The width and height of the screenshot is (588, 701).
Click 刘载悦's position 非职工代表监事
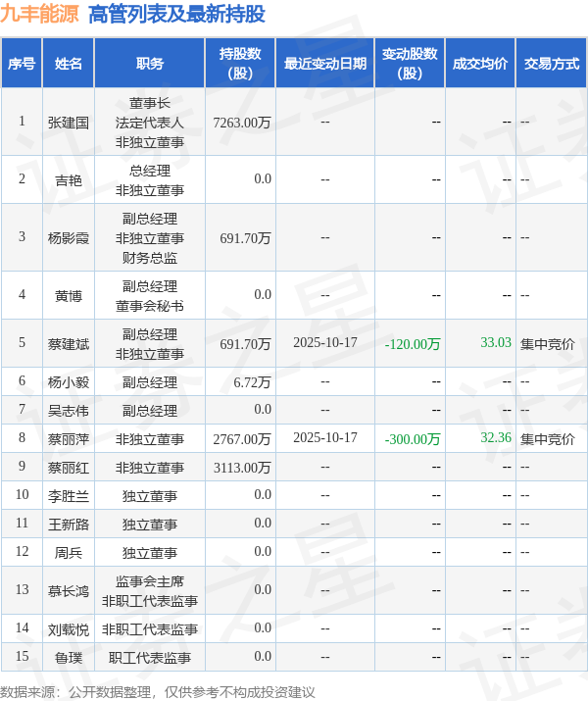150,629
